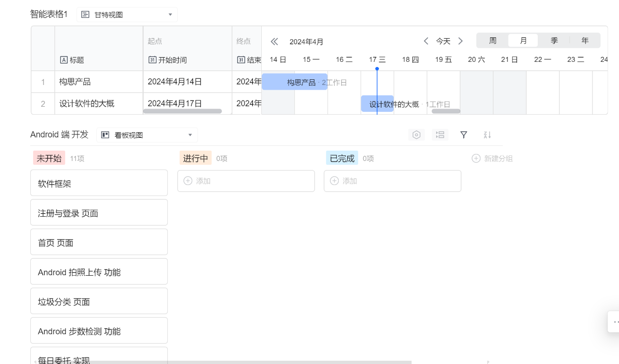Switch timeline scale to 周
Image resolution: width=619 pixels, height=364 pixels.
click(493, 41)
